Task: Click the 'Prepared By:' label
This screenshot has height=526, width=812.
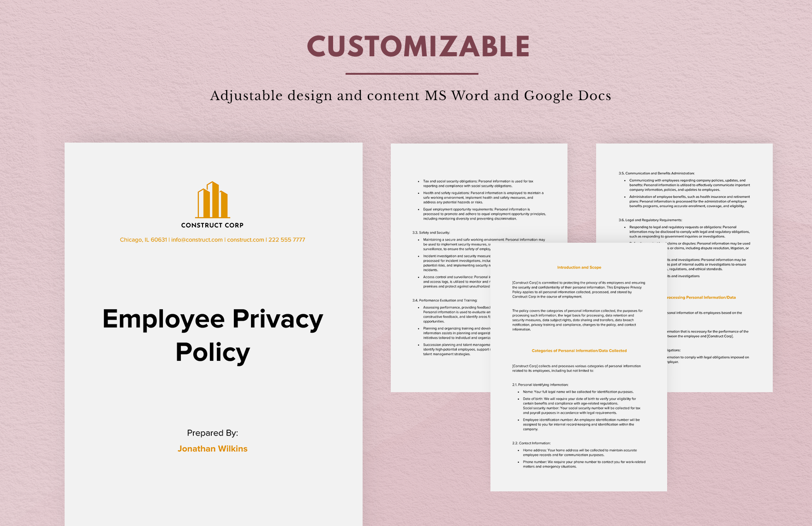Action: (x=213, y=433)
